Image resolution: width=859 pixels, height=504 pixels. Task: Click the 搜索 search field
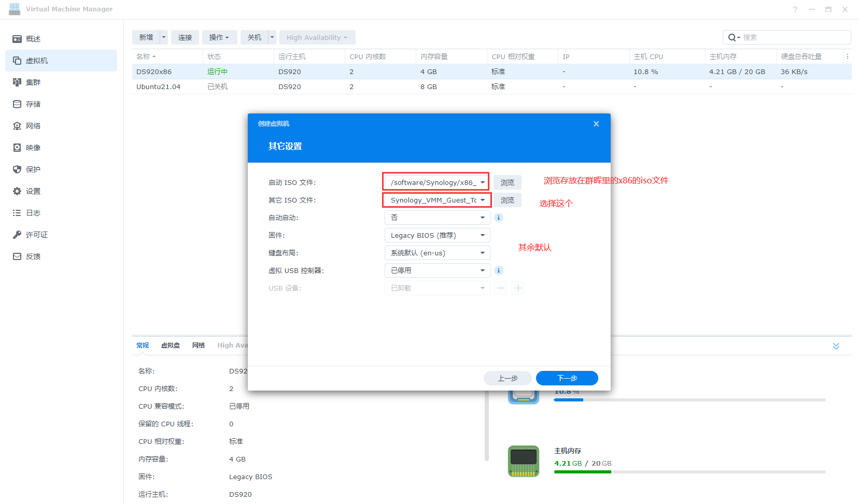[x=793, y=37]
